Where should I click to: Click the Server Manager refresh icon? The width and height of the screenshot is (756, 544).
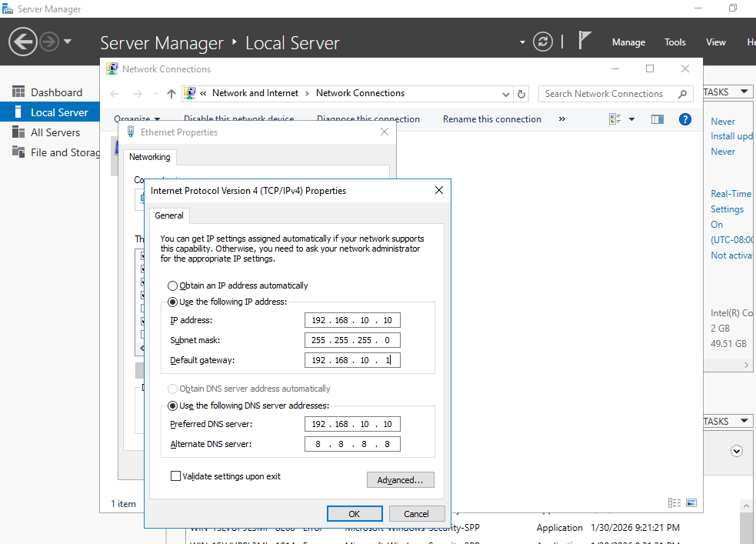(x=543, y=42)
